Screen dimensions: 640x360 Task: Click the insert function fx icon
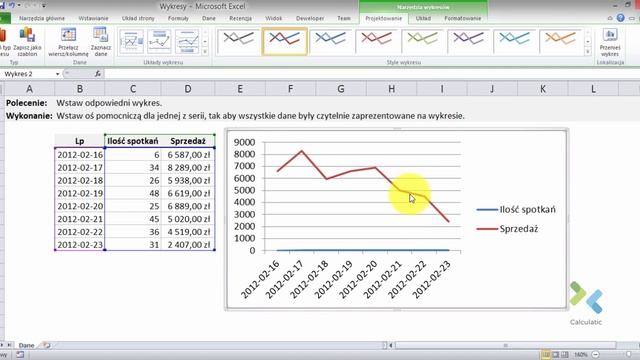(98, 74)
